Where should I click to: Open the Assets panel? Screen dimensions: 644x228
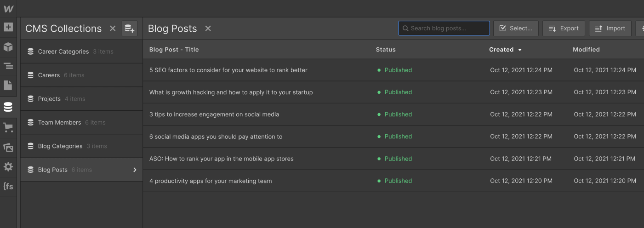8,148
